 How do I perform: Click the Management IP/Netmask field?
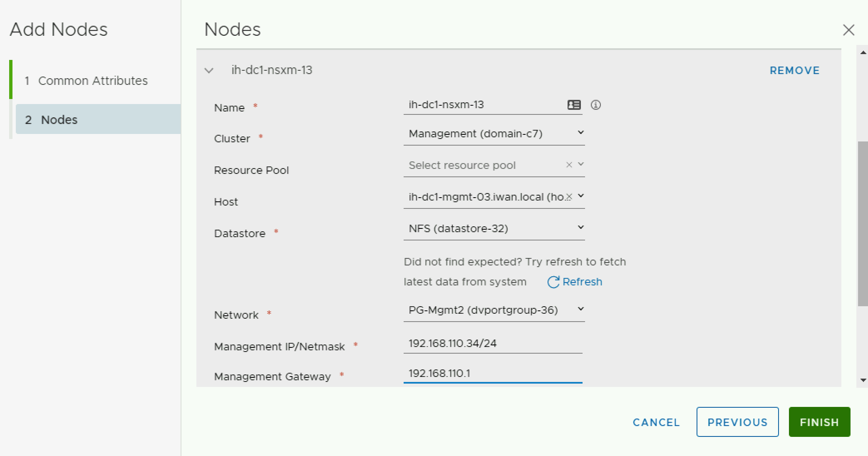click(492, 344)
